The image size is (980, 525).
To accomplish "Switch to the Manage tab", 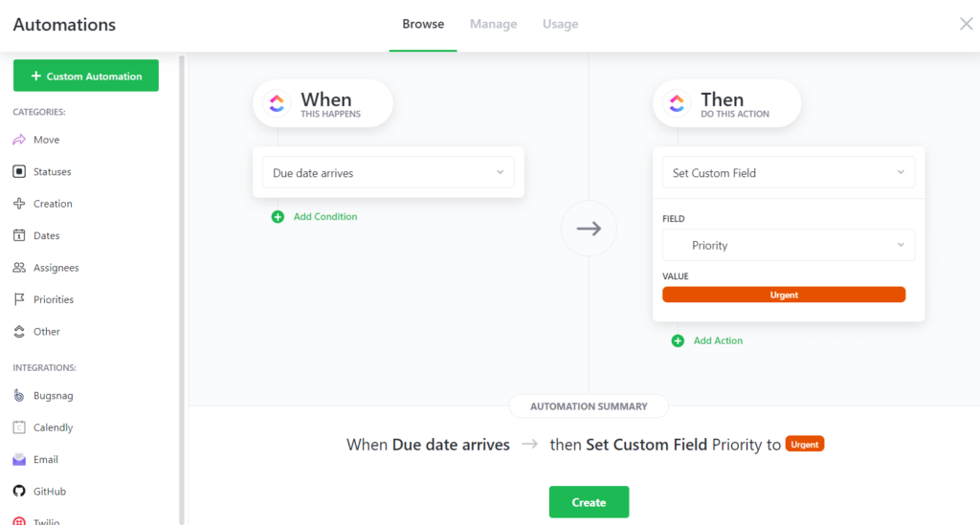I will (x=493, y=24).
